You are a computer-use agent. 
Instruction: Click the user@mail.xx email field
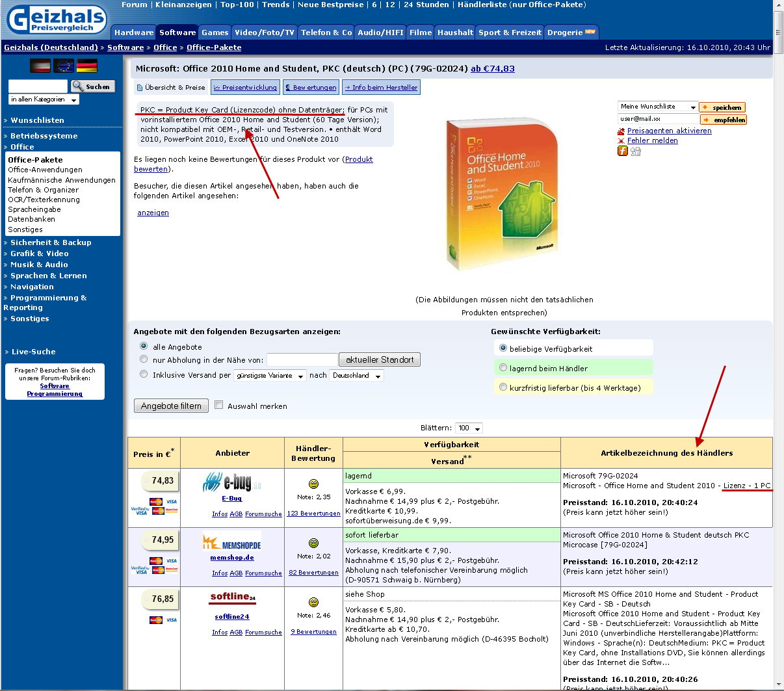658,119
